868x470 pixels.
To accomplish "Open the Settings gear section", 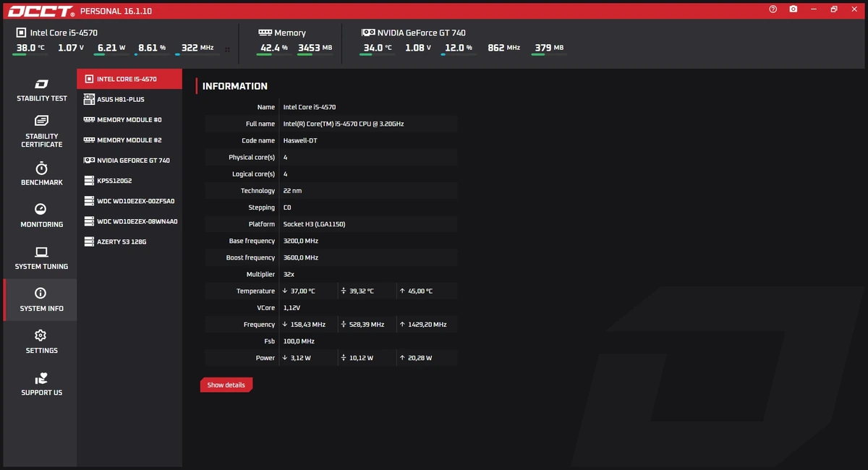I will point(41,342).
